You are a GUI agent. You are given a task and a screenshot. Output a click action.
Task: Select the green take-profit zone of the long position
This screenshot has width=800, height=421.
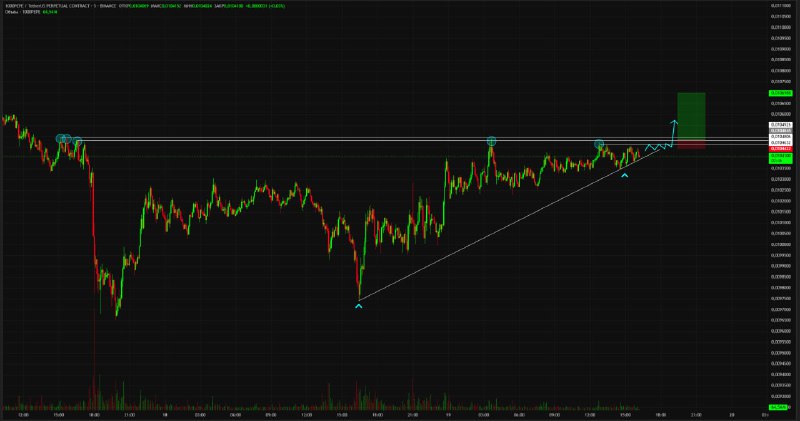tap(691, 116)
